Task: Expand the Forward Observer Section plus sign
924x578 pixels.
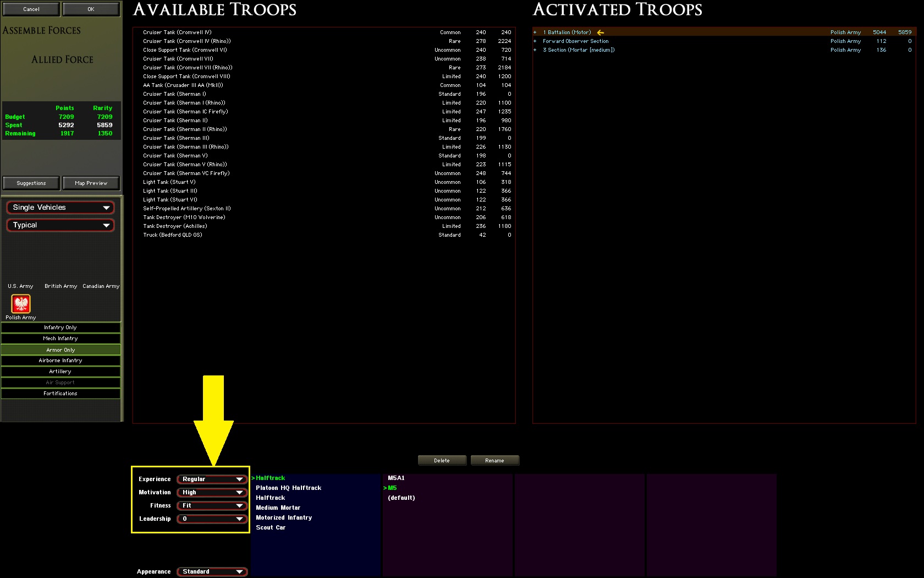Action: (535, 41)
